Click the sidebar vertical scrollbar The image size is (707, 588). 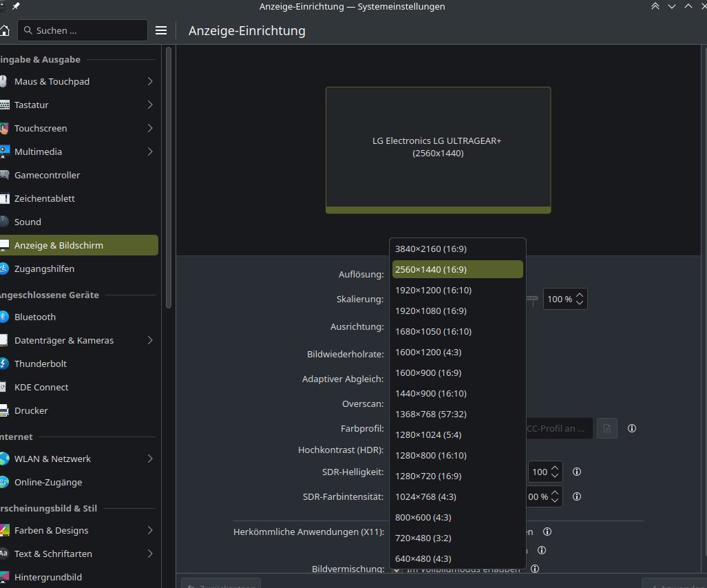click(169, 178)
